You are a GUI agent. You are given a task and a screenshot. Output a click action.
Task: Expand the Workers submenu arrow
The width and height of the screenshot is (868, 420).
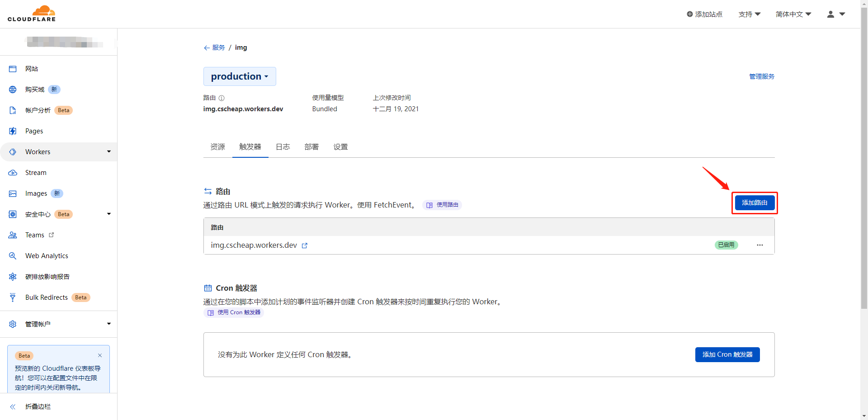point(109,151)
